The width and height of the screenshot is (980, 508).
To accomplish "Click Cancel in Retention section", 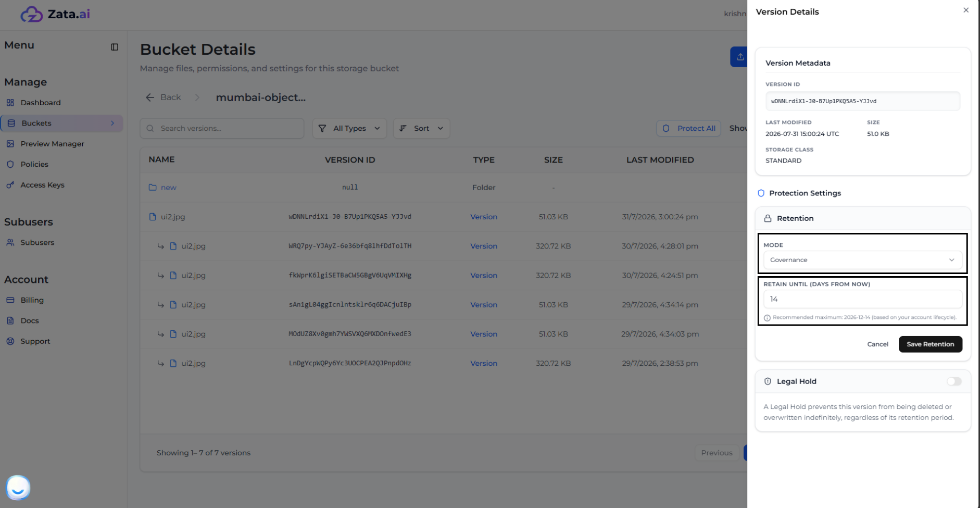I will click(x=877, y=344).
